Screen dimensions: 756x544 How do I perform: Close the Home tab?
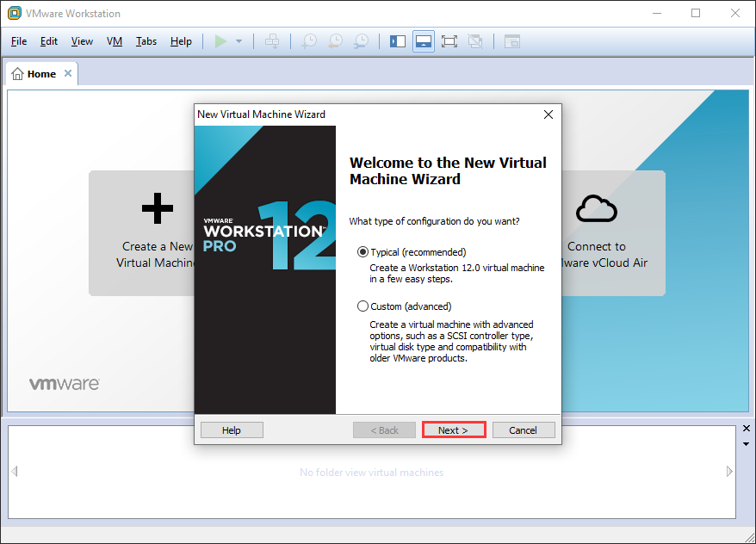pos(68,73)
